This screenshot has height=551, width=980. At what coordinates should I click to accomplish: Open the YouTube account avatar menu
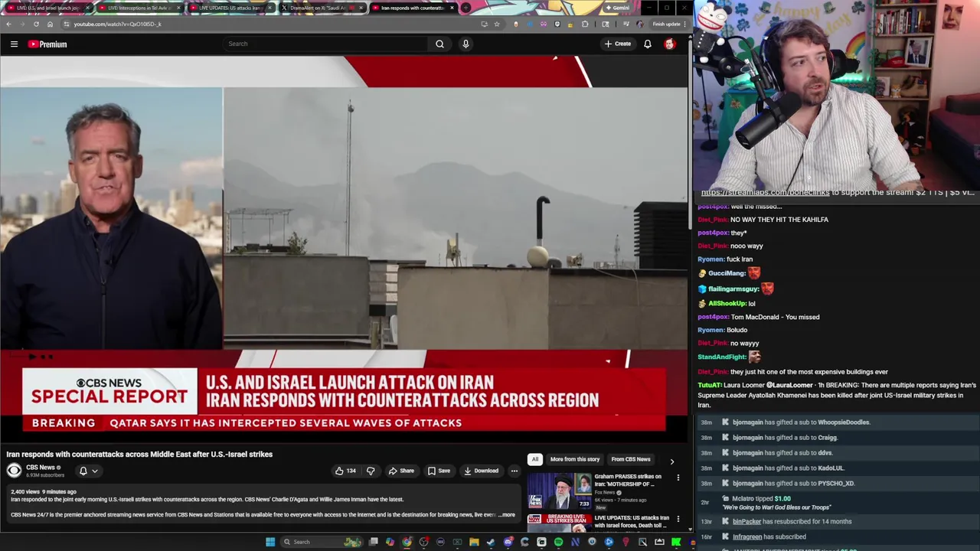(x=669, y=44)
